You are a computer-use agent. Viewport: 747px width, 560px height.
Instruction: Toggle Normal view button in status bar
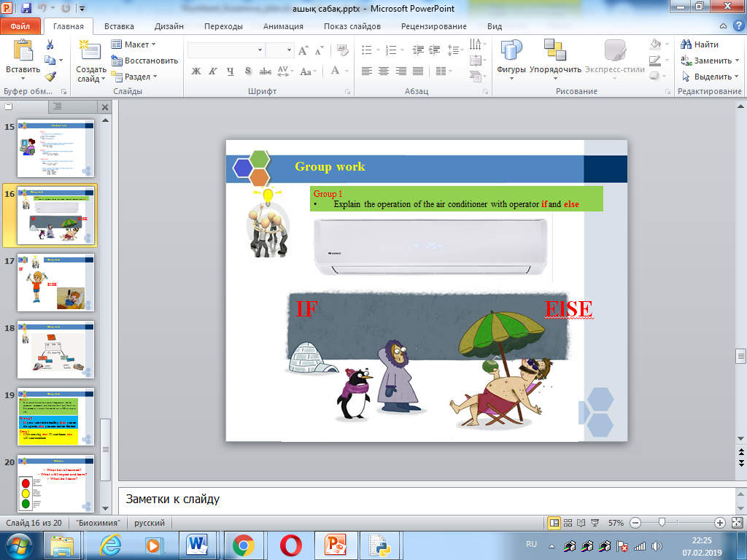[554, 522]
